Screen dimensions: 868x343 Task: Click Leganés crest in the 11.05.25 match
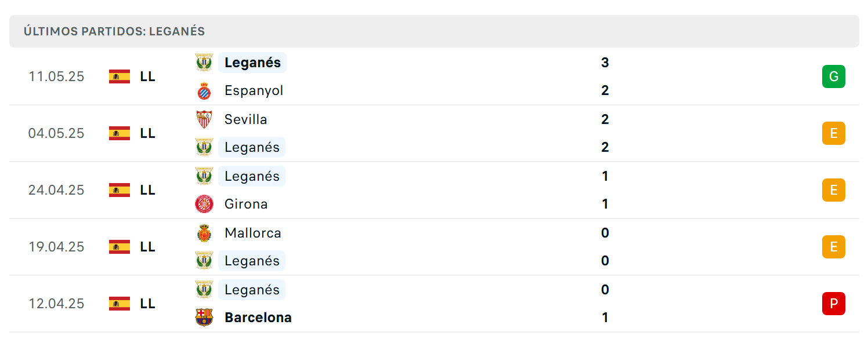(x=204, y=63)
